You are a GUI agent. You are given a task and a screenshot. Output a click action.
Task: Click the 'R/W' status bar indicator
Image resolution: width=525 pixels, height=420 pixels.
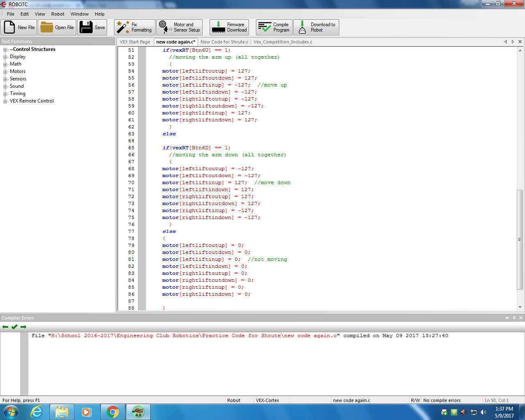coord(415,400)
